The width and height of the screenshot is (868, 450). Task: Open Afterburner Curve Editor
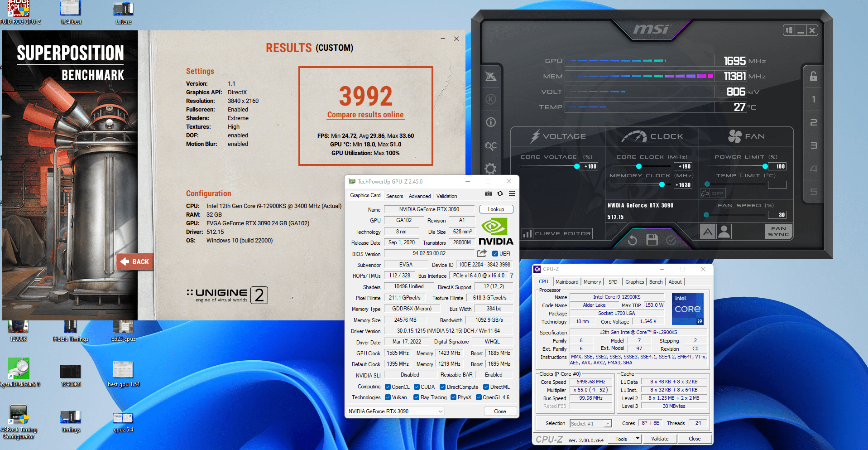(557, 233)
